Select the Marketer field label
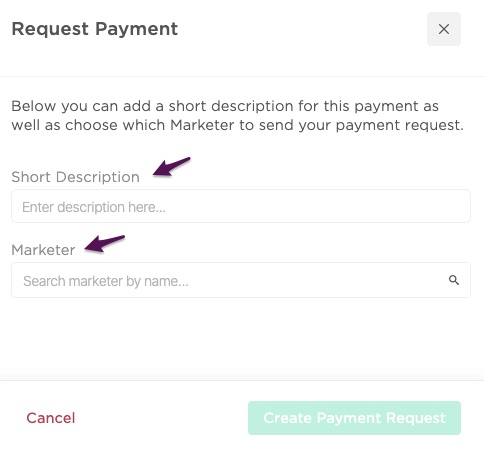 (x=43, y=250)
